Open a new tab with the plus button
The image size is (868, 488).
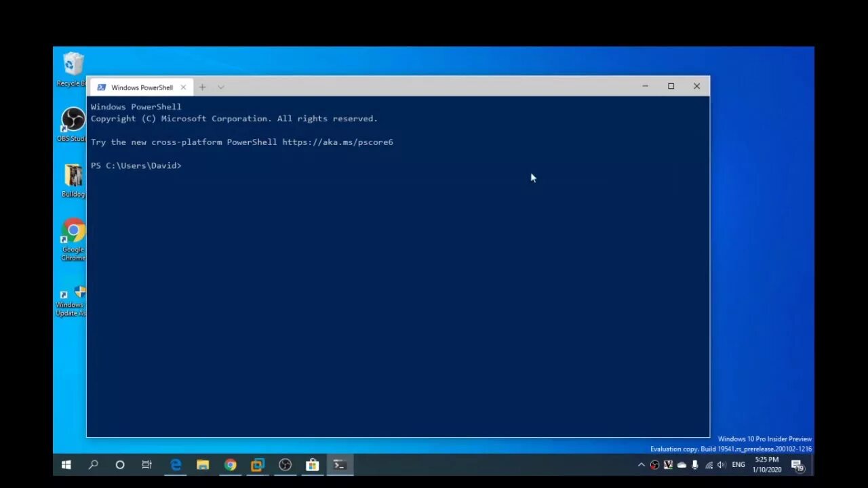(202, 87)
